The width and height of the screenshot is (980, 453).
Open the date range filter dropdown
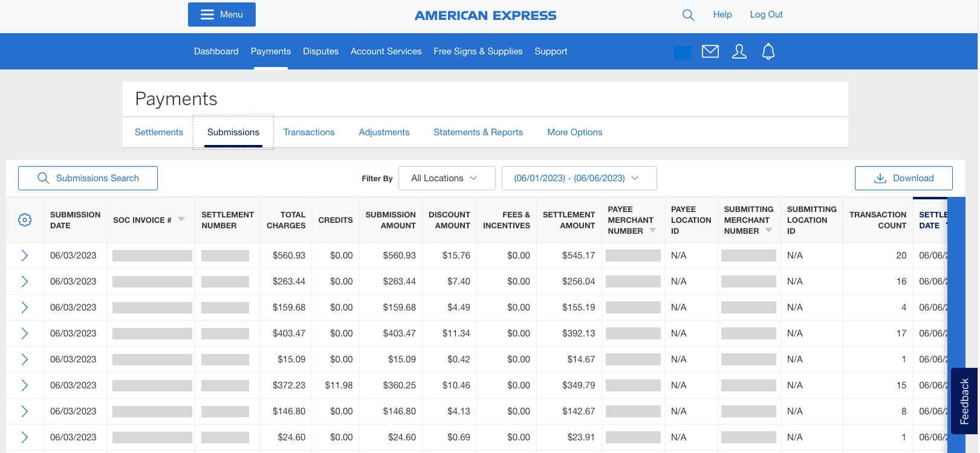click(x=579, y=178)
